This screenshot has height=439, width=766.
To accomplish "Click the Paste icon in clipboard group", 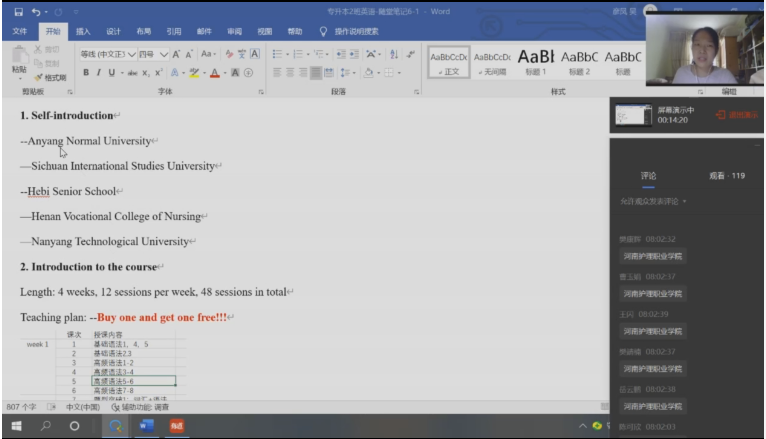I will pos(19,60).
